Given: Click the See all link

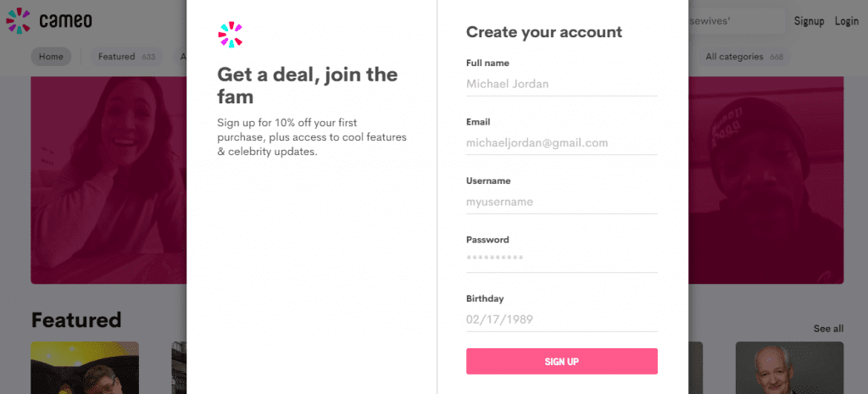Looking at the screenshot, I should pos(827,329).
